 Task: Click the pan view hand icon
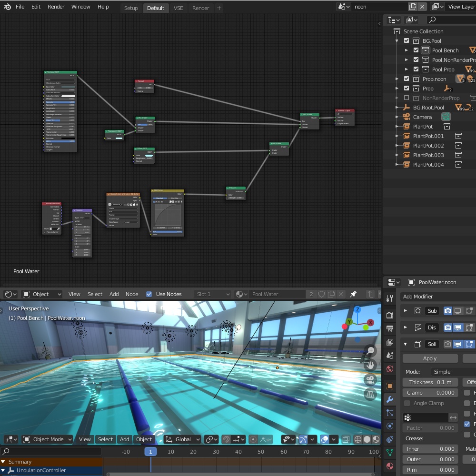pos(370,365)
